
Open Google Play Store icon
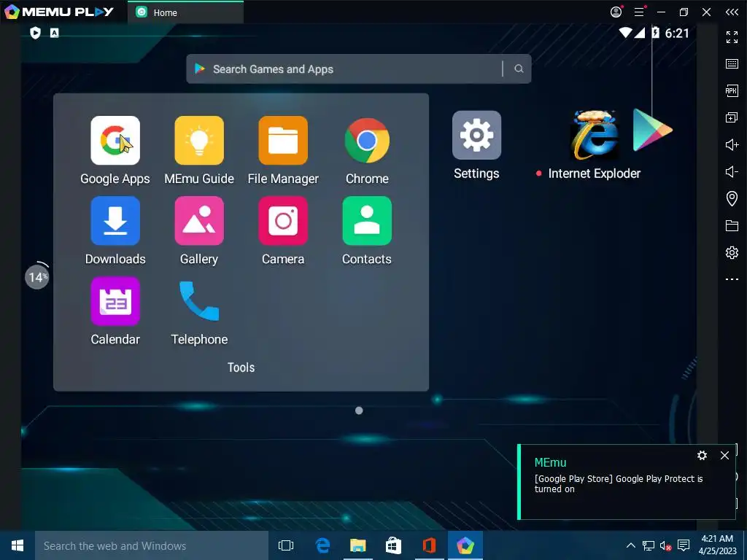click(x=652, y=130)
